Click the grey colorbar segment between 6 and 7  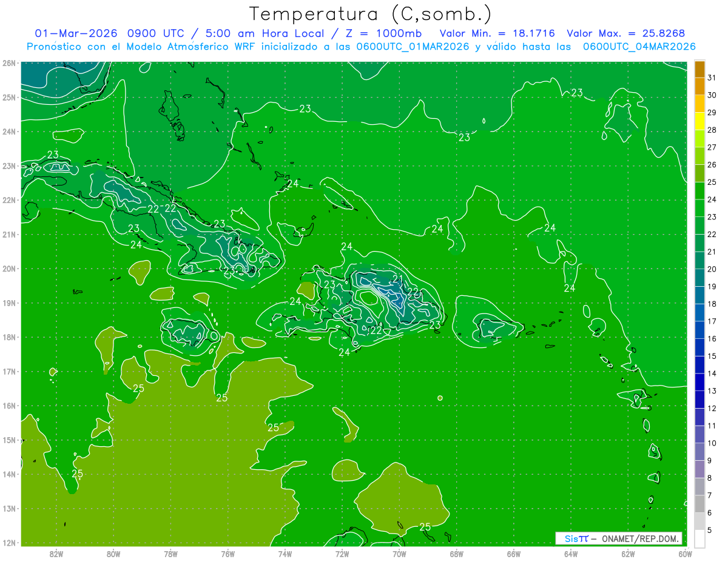pos(699,504)
